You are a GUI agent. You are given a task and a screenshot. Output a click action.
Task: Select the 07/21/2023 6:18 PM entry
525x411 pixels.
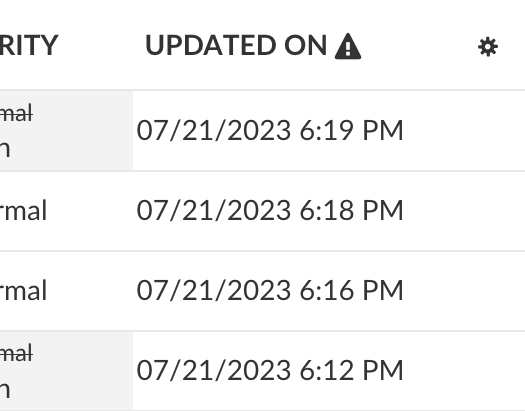[270, 210]
